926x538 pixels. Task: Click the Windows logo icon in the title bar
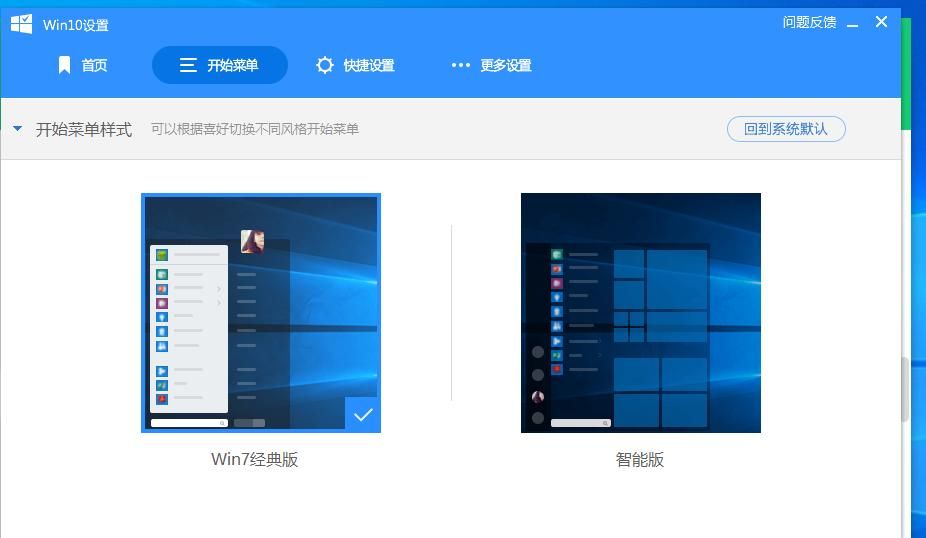click(22, 24)
